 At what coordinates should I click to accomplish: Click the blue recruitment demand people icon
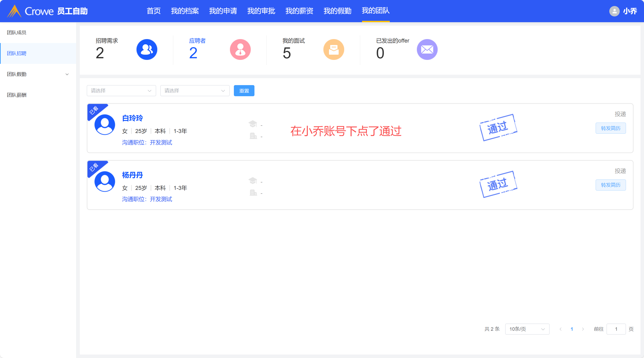tap(147, 49)
